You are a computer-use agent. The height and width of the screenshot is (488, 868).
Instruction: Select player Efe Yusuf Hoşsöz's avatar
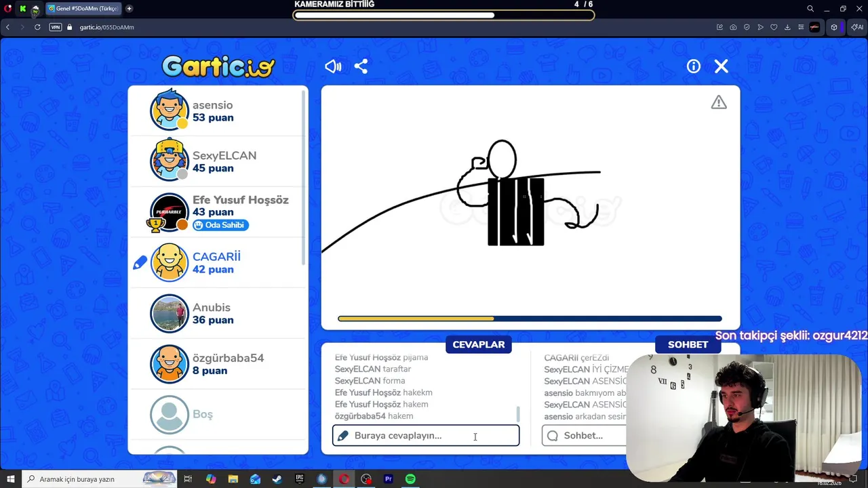[x=169, y=212]
